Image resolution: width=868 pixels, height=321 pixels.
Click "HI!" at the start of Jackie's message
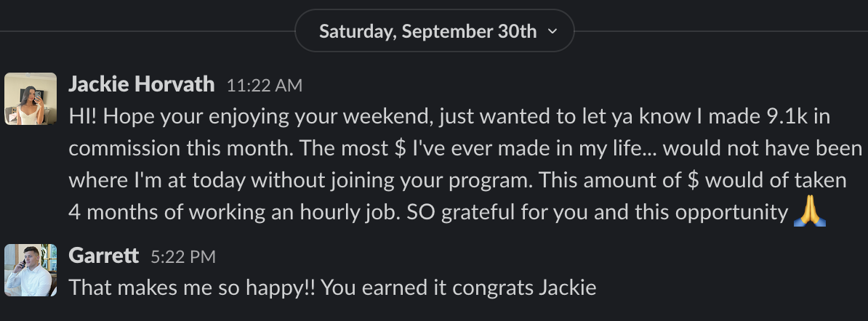tap(84, 115)
